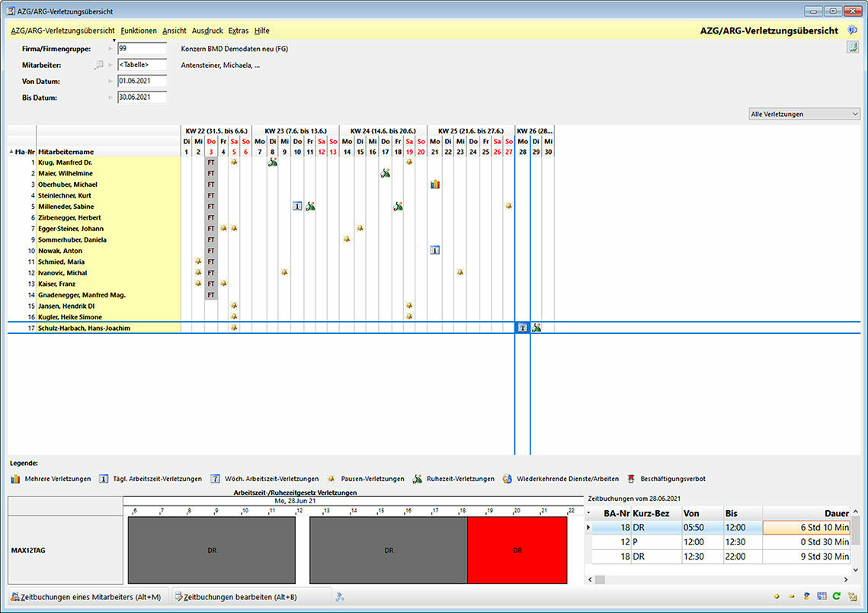Click multiple-violations chart icon in Oberhuber, Michael row

click(x=435, y=185)
